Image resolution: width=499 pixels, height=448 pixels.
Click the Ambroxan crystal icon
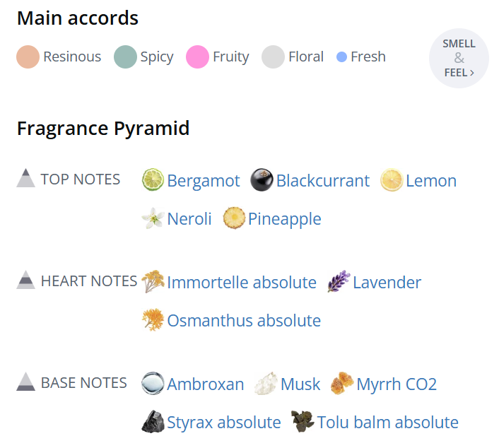coord(153,384)
